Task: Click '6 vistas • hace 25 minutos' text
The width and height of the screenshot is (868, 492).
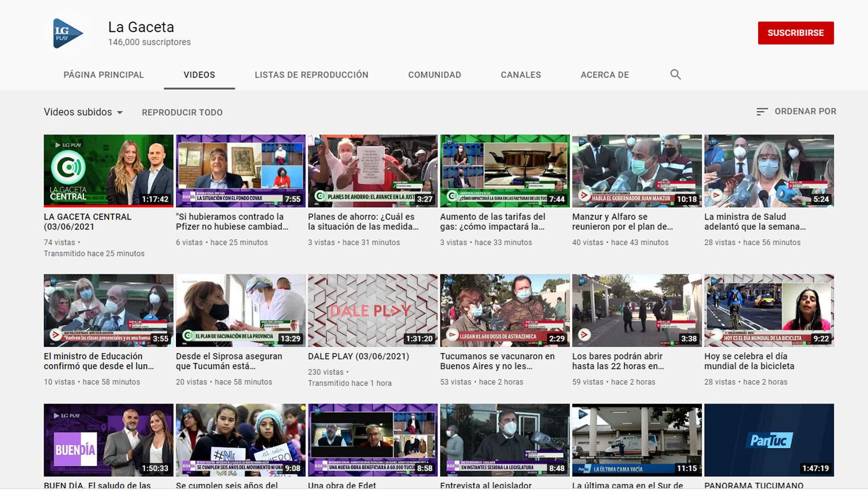Action: pos(222,243)
